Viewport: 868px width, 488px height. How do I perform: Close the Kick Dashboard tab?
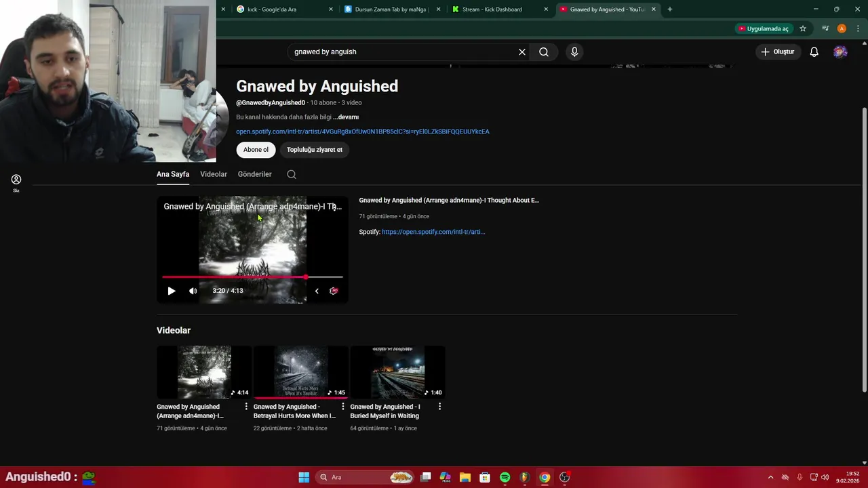point(546,9)
